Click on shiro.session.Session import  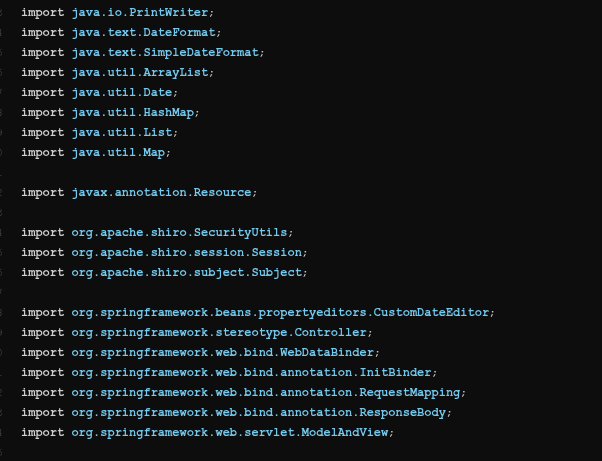pyautogui.click(x=188, y=252)
